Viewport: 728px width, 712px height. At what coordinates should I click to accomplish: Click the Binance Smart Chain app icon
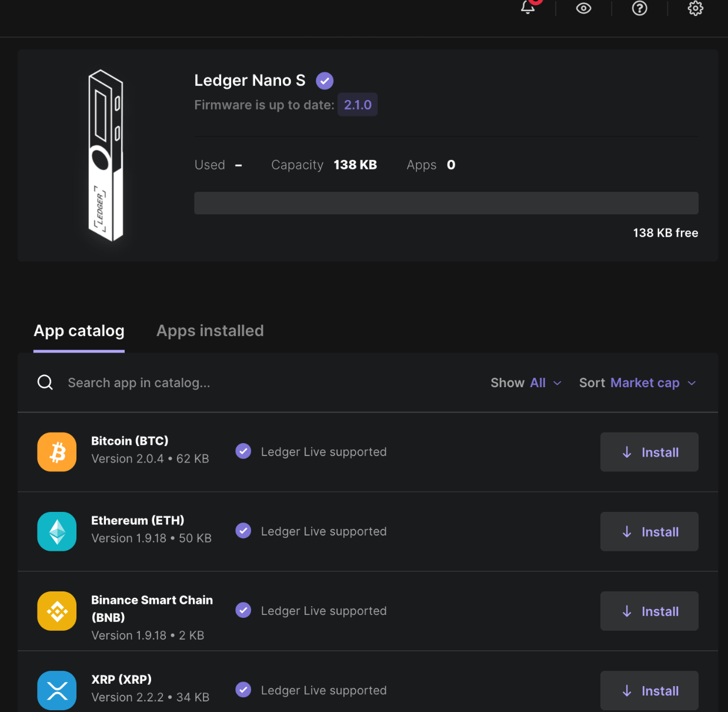(57, 611)
